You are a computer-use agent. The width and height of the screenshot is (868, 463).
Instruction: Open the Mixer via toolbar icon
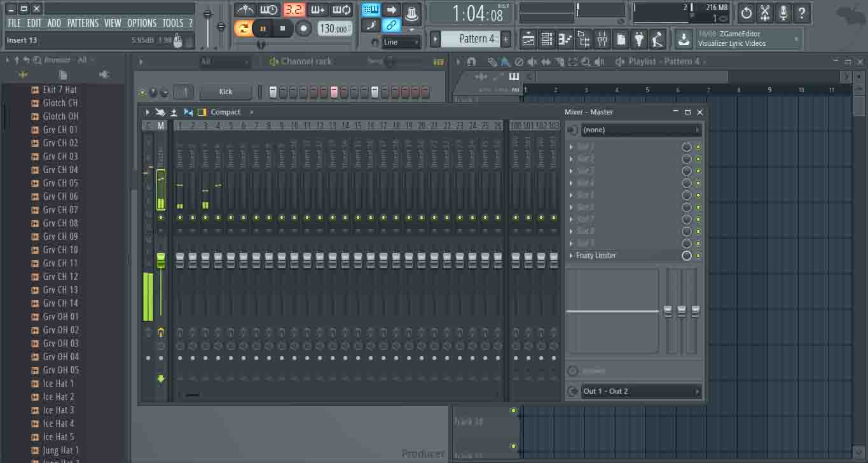pos(602,39)
